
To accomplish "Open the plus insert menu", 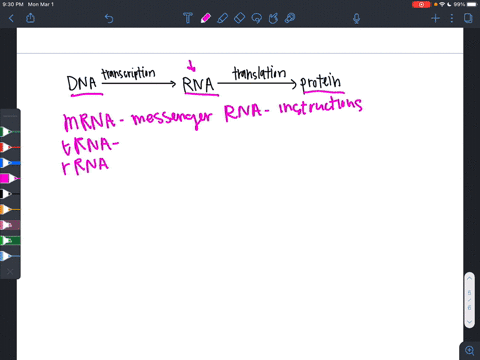I will (x=435, y=18).
